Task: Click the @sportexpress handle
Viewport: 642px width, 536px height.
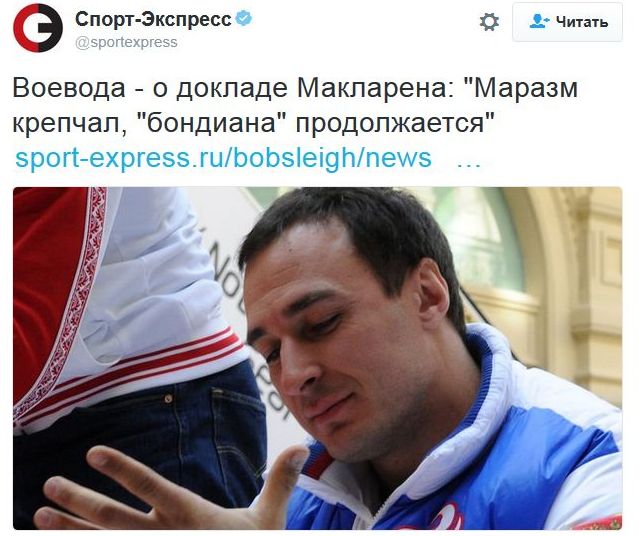Action: [x=126, y=42]
